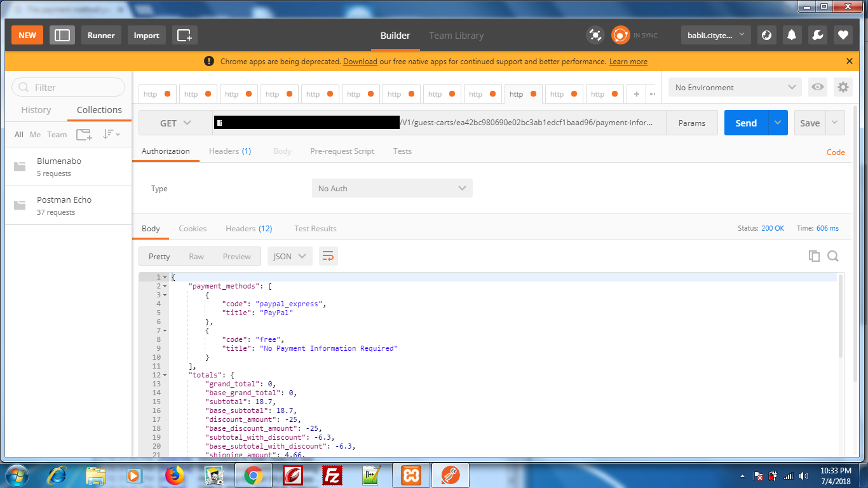The width and height of the screenshot is (868, 488).
Task: Open response search with the magnifier icon
Action: (x=832, y=255)
